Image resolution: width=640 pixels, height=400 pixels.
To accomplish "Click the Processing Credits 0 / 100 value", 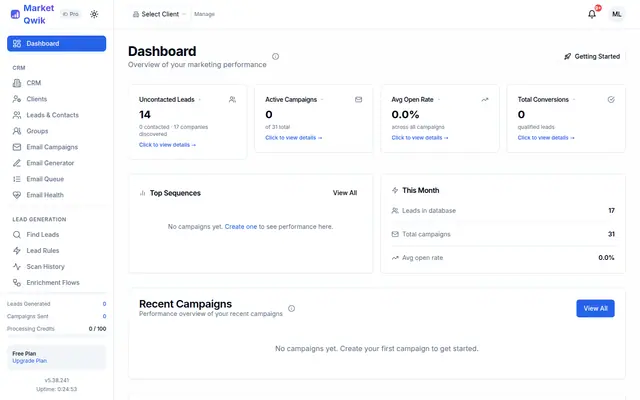I will (x=97, y=329).
